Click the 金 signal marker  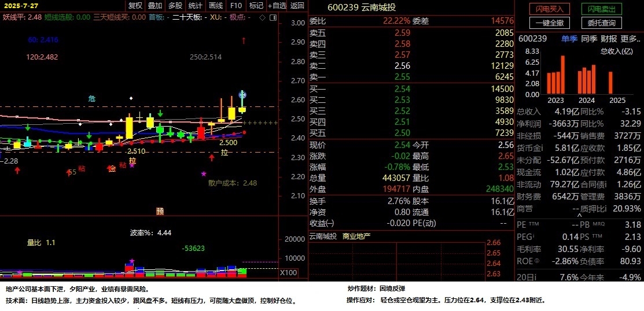112,168
